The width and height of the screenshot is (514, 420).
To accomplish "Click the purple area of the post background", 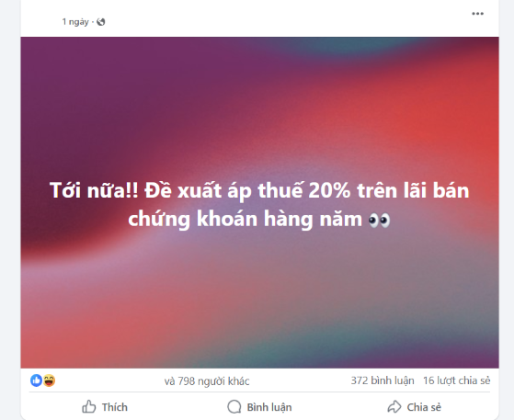I will [98, 82].
